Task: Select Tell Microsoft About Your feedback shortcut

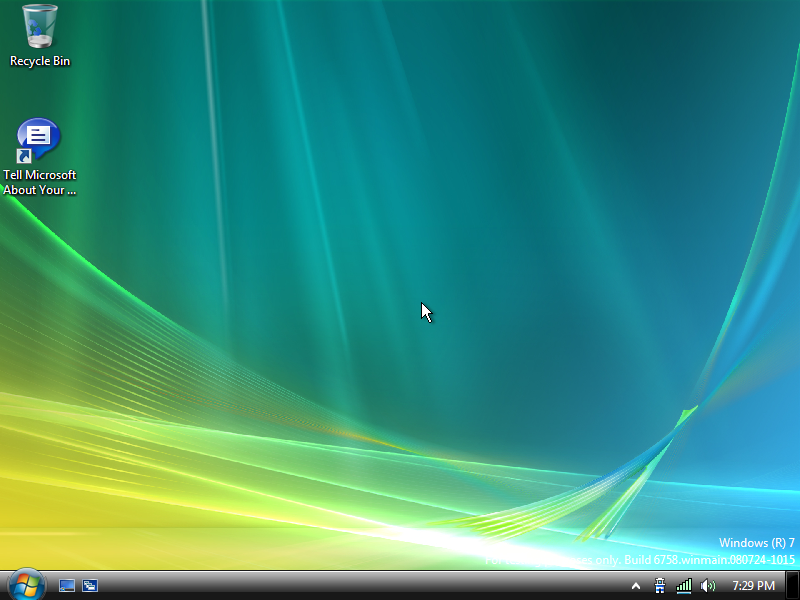Action: (39, 140)
